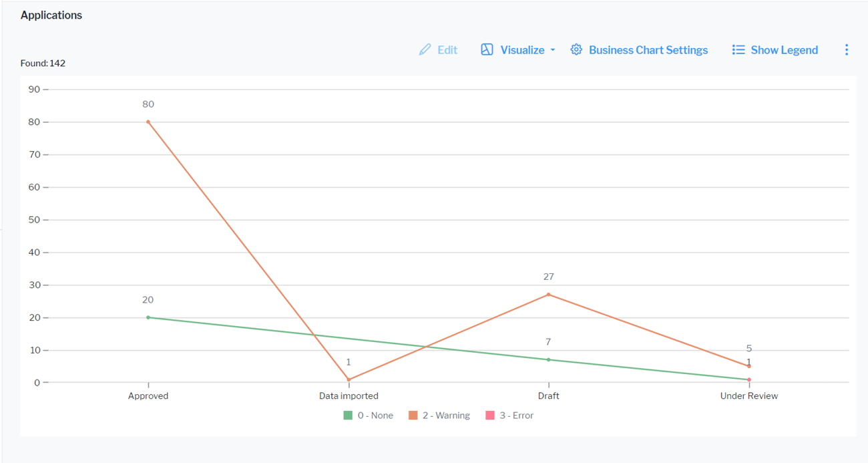Select the None data point at 20 for Approved
This screenshot has width=868, height=463.
[148, 317]
